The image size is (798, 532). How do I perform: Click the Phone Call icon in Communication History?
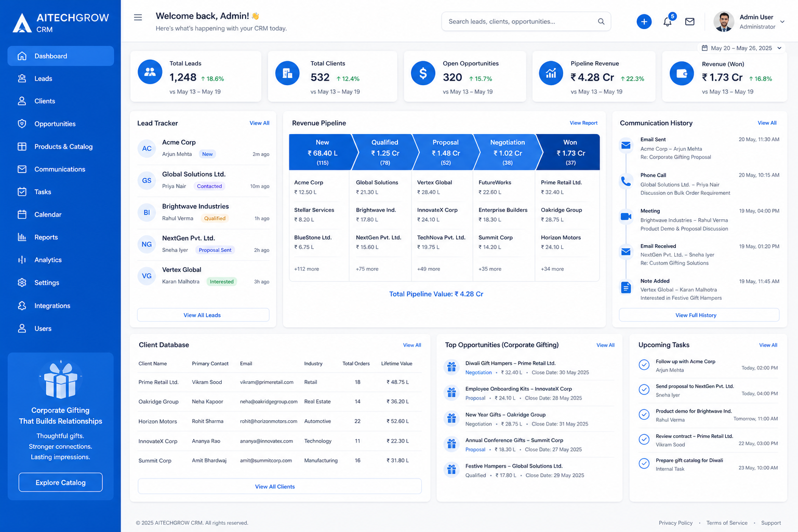click(626, 181)
